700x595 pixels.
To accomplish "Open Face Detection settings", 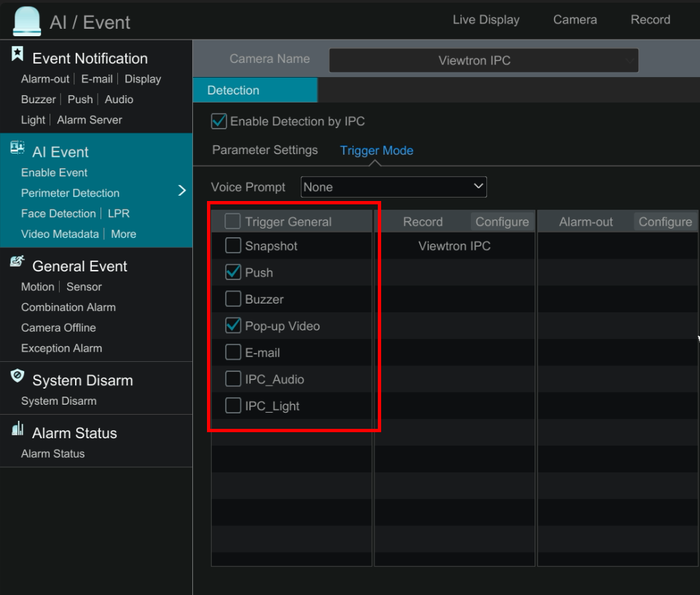I will (x=58, y=214).
